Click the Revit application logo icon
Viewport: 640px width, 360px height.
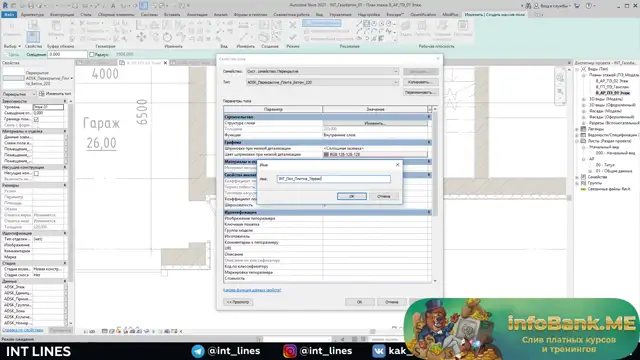point(5,6)
